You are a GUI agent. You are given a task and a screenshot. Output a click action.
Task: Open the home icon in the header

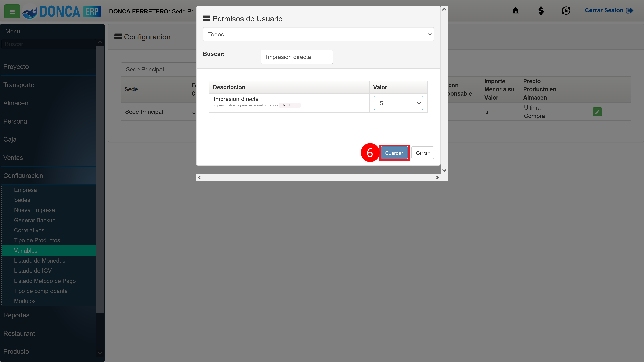[516, 11]
